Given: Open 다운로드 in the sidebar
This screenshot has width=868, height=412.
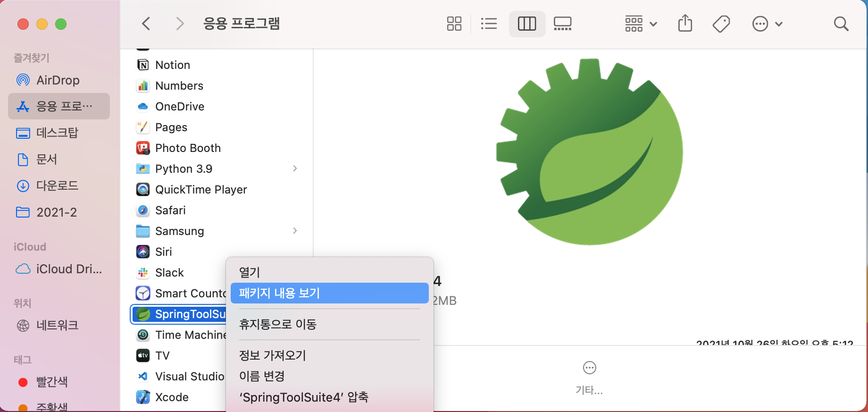Looking at the screenshot, I should pyautogui.click(x=59, y=186).
